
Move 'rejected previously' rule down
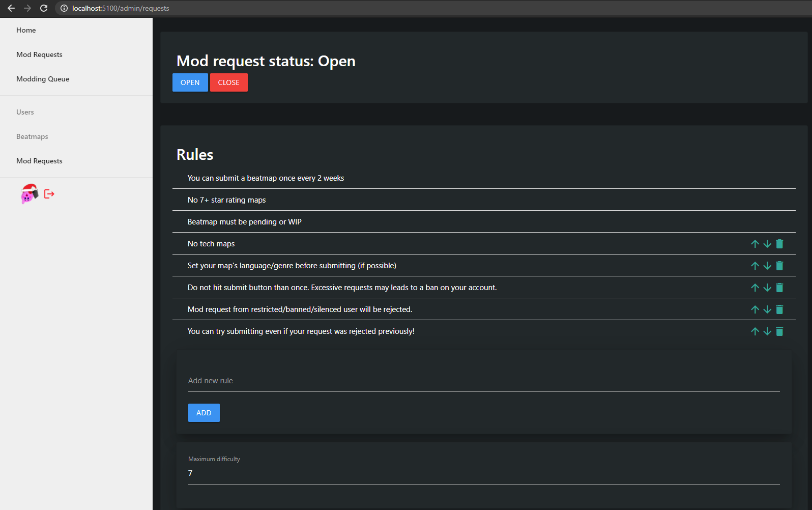click(x=767, y=331)
